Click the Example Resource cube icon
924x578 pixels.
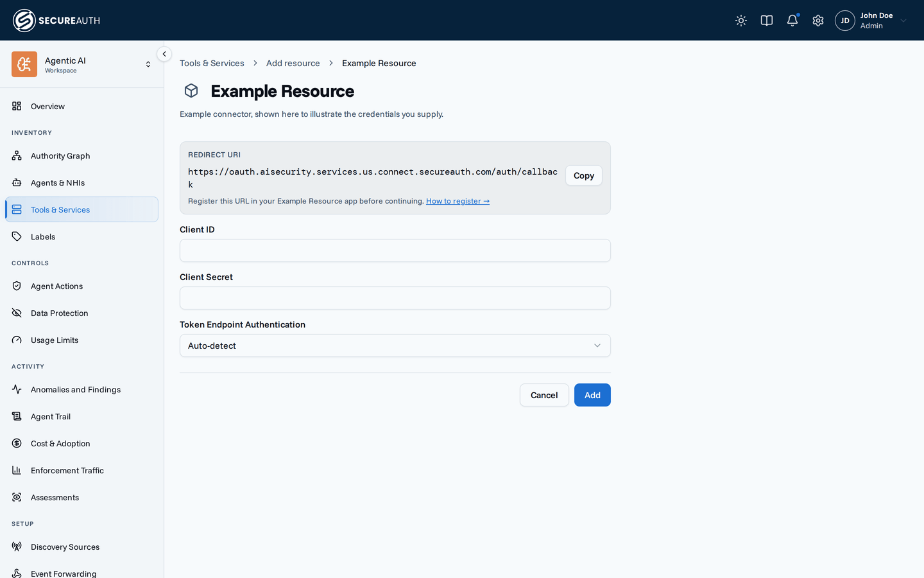tap(191, 91)
